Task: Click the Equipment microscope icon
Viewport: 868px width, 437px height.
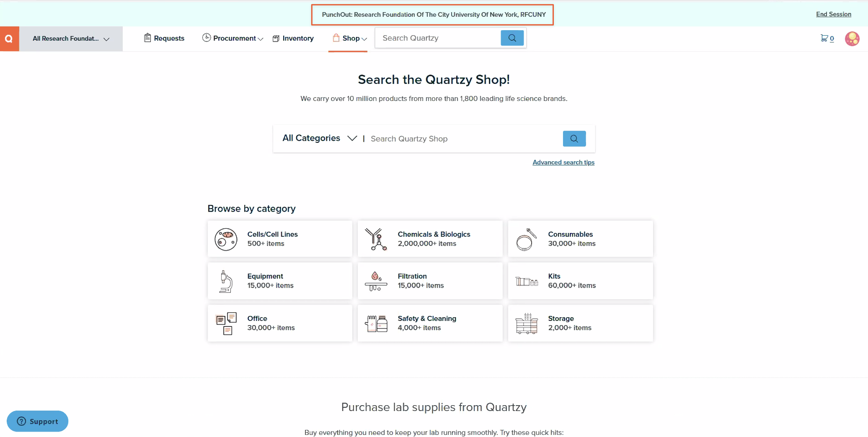Action: (x=226, y=281)
